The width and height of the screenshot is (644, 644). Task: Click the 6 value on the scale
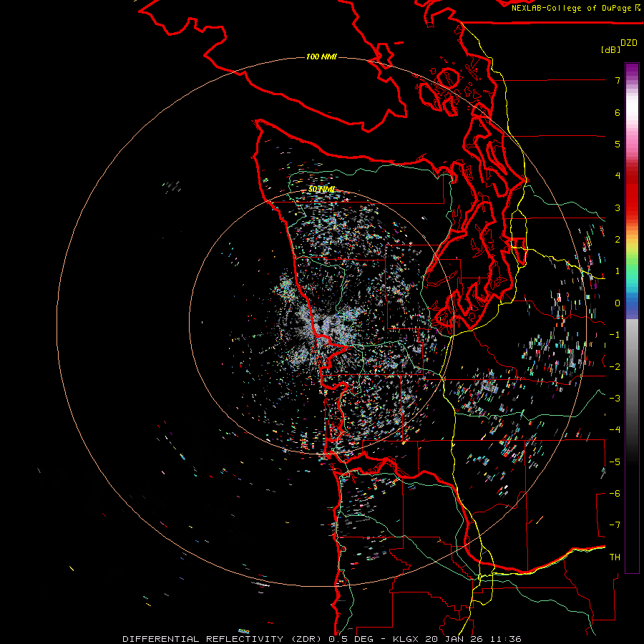pos(618,112)
